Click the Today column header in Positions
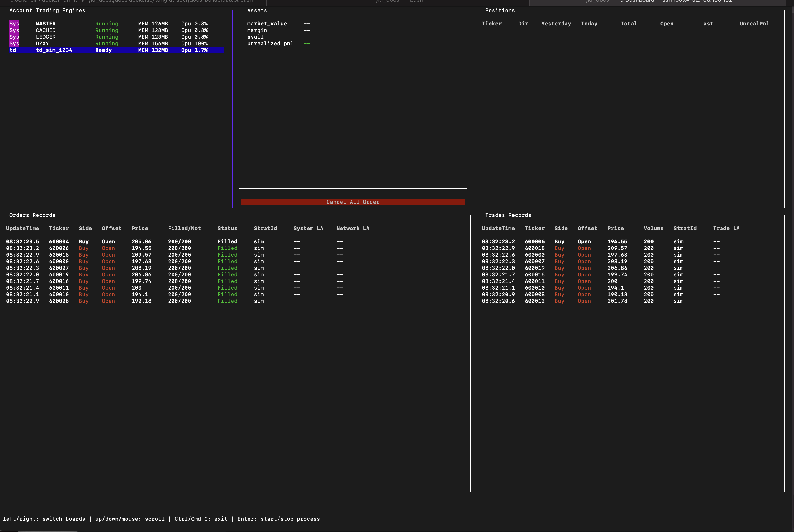This screenshot has width=794, height=532. pos(589,24)
